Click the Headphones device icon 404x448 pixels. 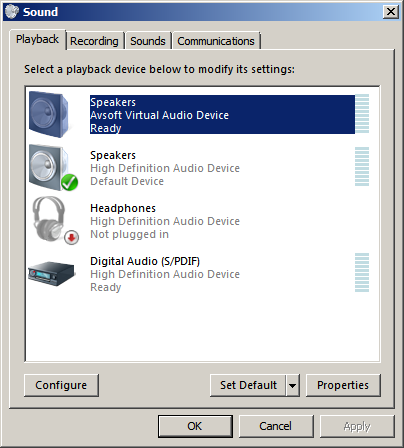[55, 220]
